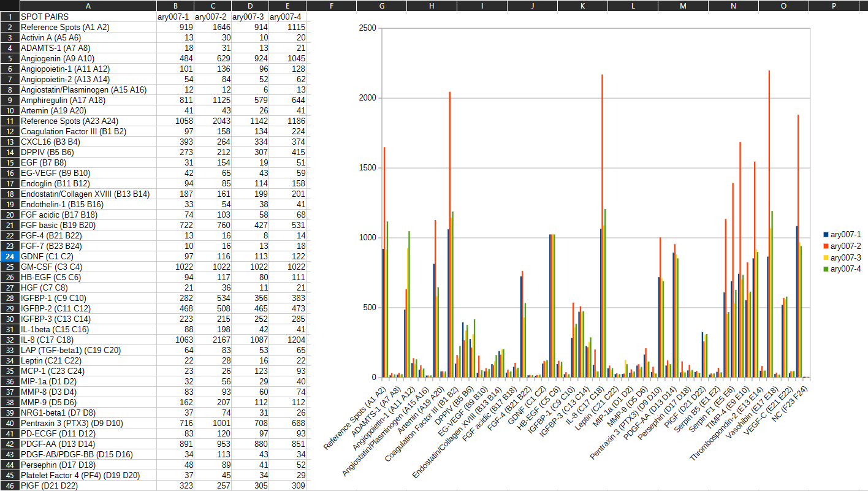868x491 pixels.
Task: Click the Vasohibin (E17 E18) chart axis label
Action: click(753, 411)
